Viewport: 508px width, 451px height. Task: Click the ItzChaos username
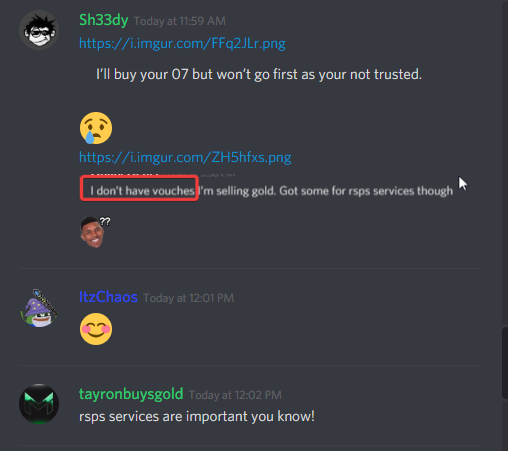tap(108, 297)
